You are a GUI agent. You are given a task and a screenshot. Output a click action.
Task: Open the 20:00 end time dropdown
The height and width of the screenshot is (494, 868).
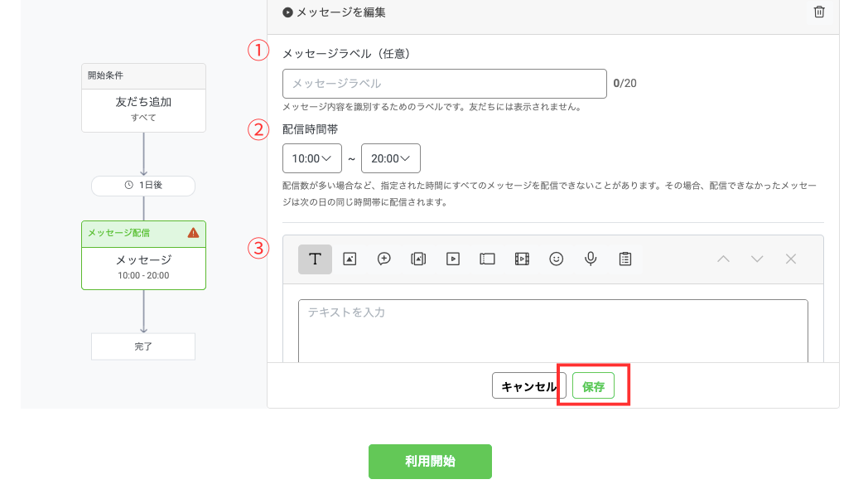(x=390, y=158)
